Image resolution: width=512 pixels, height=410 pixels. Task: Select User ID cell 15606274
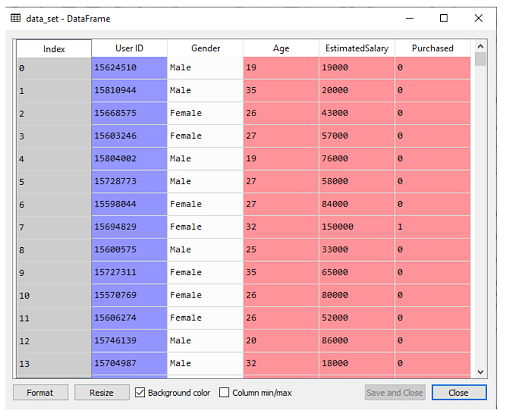[x=129, y=318]
